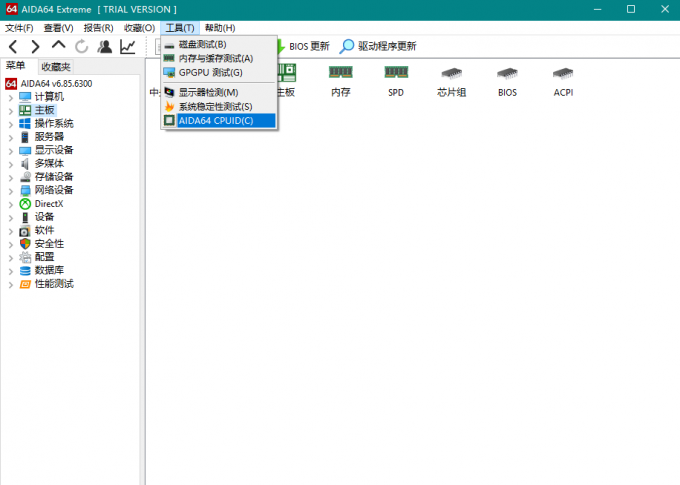Expand the 计算机 tree node
The height and width of the screenshot is (485, 680).
coord(11,97)
